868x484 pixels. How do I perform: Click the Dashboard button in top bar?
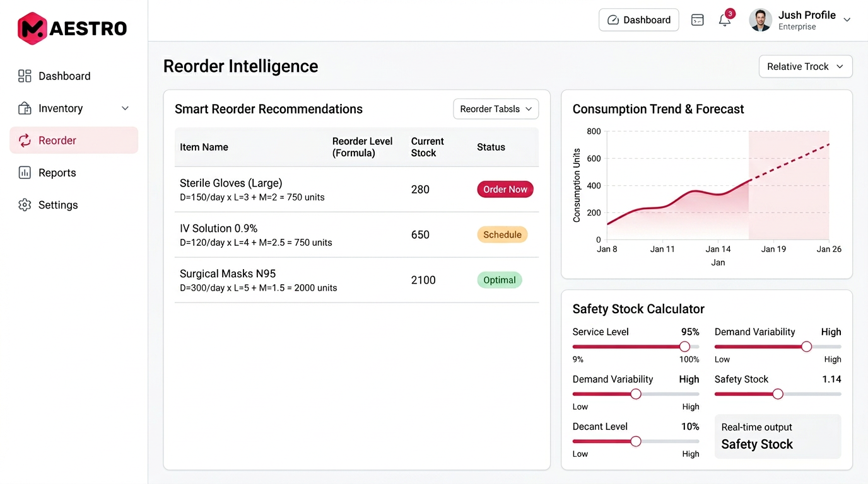639,20
